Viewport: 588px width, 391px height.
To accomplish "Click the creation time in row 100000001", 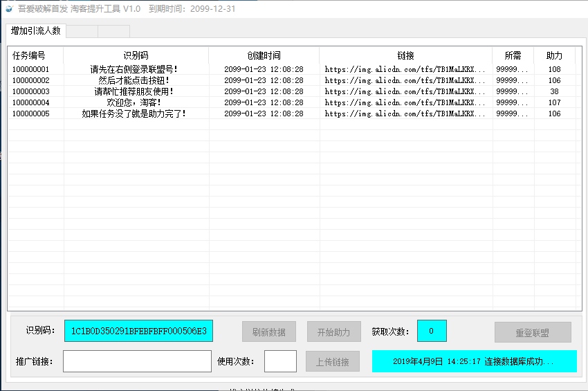I will (x=264, y=69).
